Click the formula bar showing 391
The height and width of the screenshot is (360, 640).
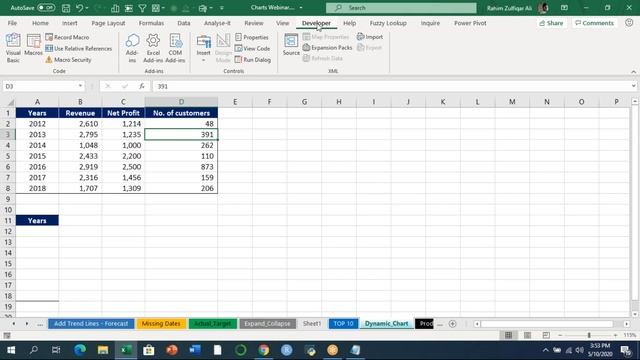[393, 86]
